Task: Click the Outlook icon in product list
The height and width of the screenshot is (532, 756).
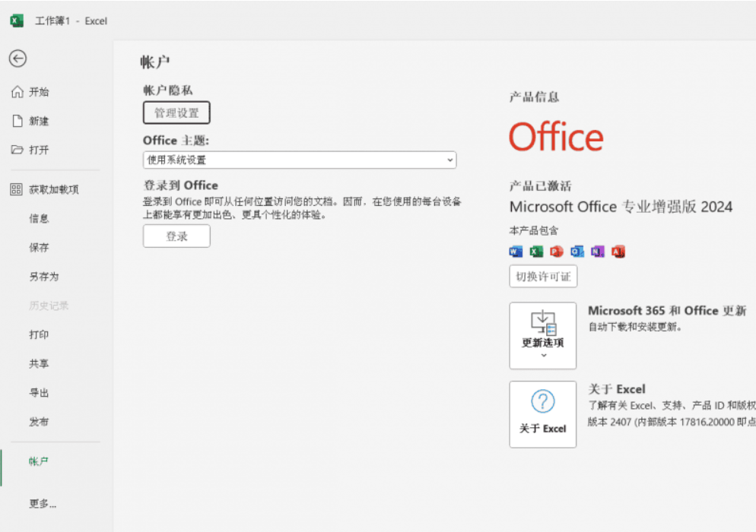Action: point(577,252)
